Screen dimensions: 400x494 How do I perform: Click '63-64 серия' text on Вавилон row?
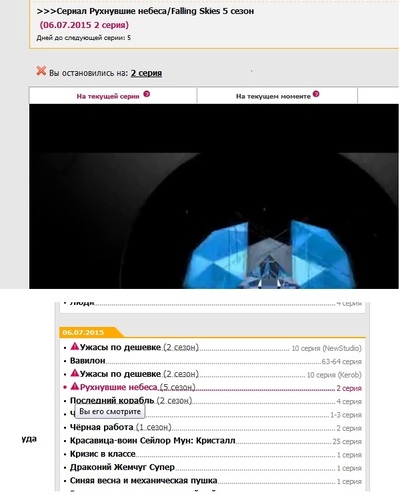point(342,362)
